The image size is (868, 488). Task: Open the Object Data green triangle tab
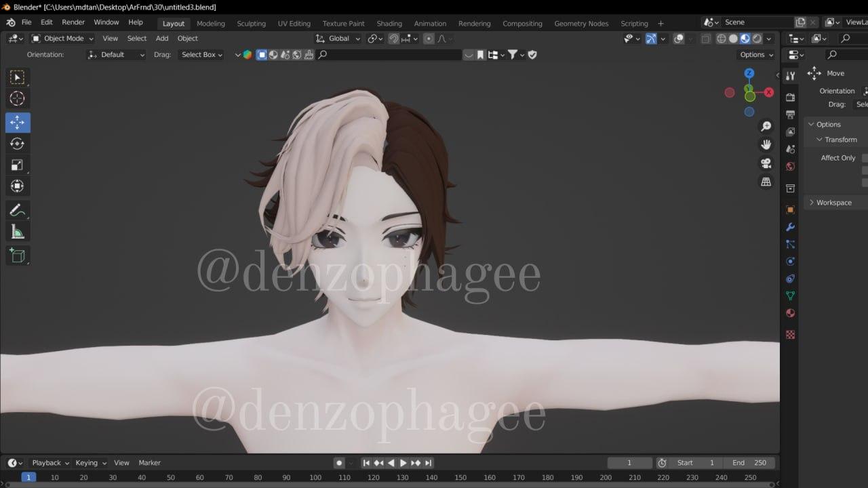coord(790,296)
